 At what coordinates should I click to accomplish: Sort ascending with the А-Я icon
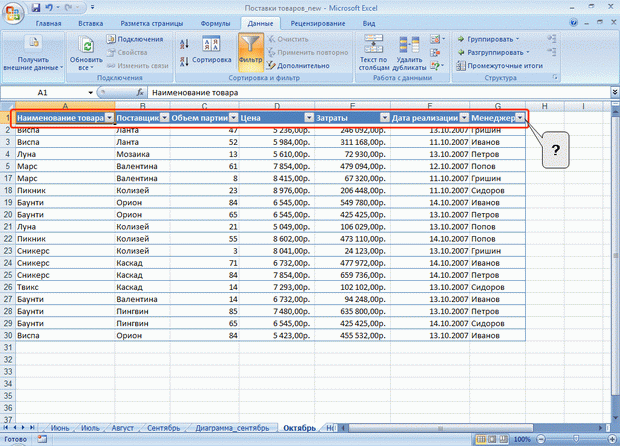pyautogui.click(x=185, y=43)
